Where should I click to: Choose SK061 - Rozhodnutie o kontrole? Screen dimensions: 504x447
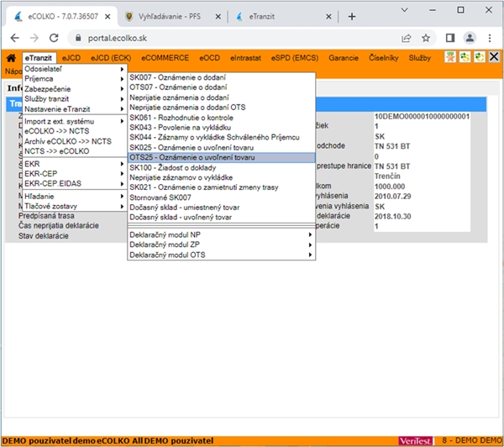(221, 118)
